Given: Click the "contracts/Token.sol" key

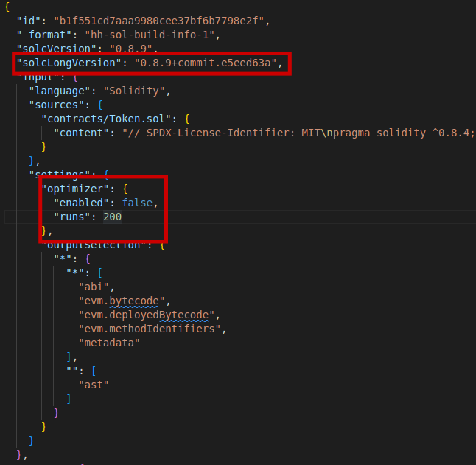Looking at the screenshot, I should (x=103, y=119).
